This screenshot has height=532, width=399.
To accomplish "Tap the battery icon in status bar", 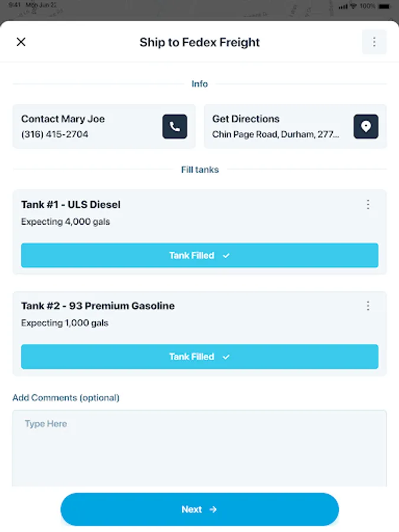I will [385, 6].
